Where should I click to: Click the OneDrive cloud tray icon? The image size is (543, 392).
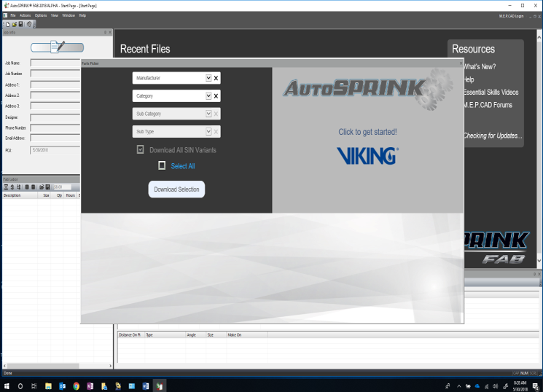pos(477,386)
